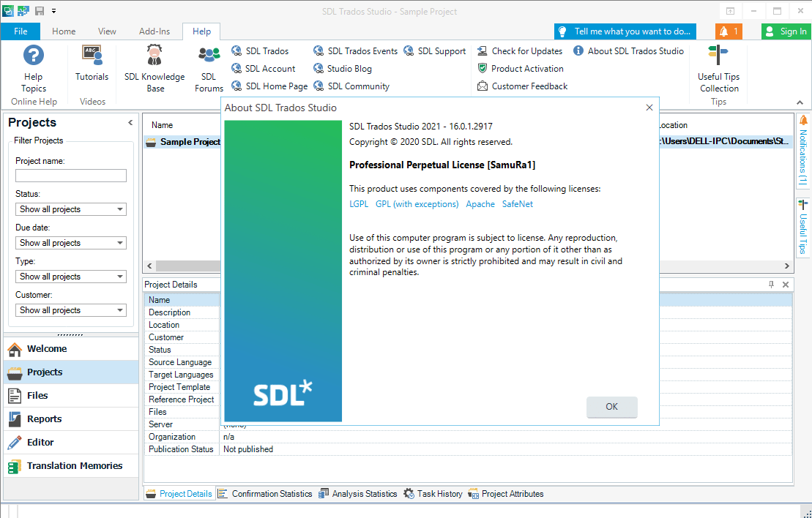812x518 pixels.
Task: Click the Project name filter field
Action: (x=71, y=176)
